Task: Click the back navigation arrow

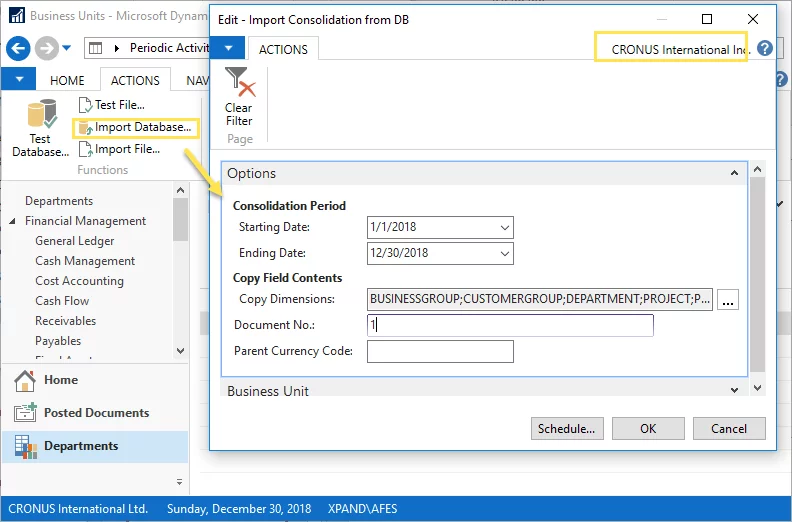Action: click(19, 48)
